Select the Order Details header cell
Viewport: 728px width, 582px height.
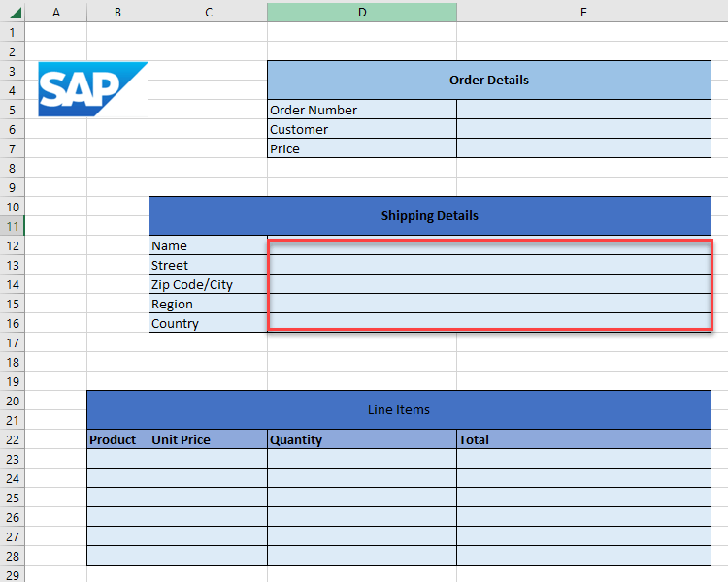coord(488,81)
